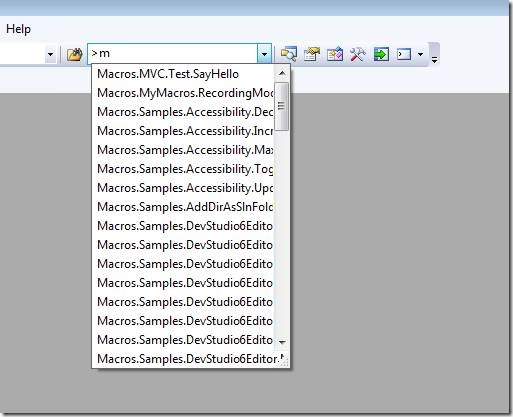Click the suggestion list scrollbar thumb
The width and height of the screenshot is (513, 417).
click(x=282, y=106)
